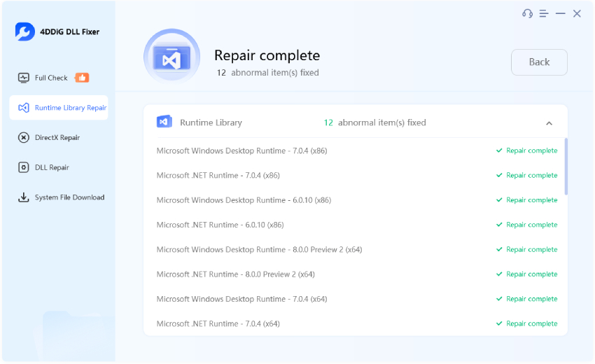Click the DLL Repair gear icon

click(24, 167)
